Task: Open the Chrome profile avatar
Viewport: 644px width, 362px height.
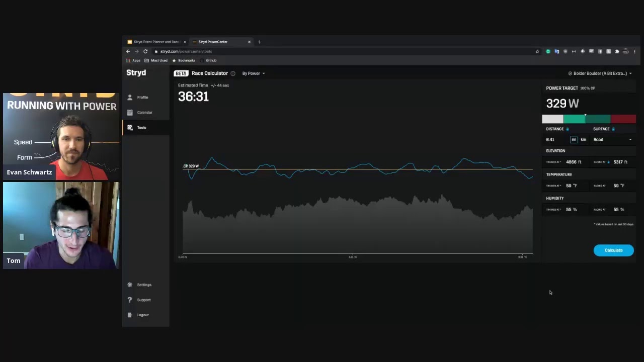Action: pos(626,51)
